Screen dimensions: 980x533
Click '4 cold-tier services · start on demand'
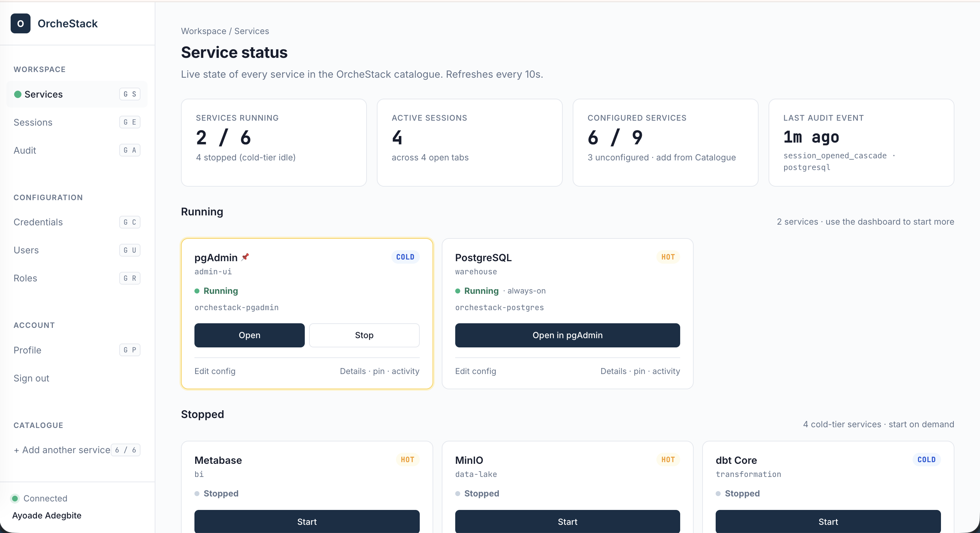878,424
